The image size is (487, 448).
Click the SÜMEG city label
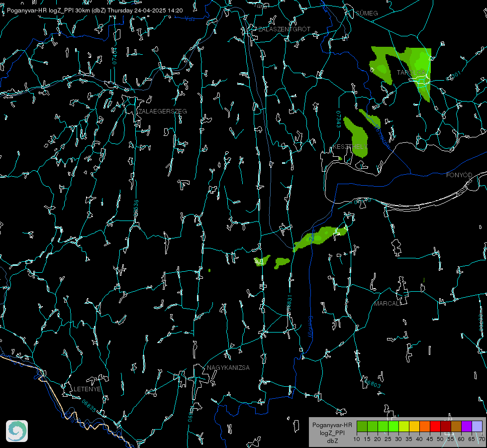click(x=367, y=13)
